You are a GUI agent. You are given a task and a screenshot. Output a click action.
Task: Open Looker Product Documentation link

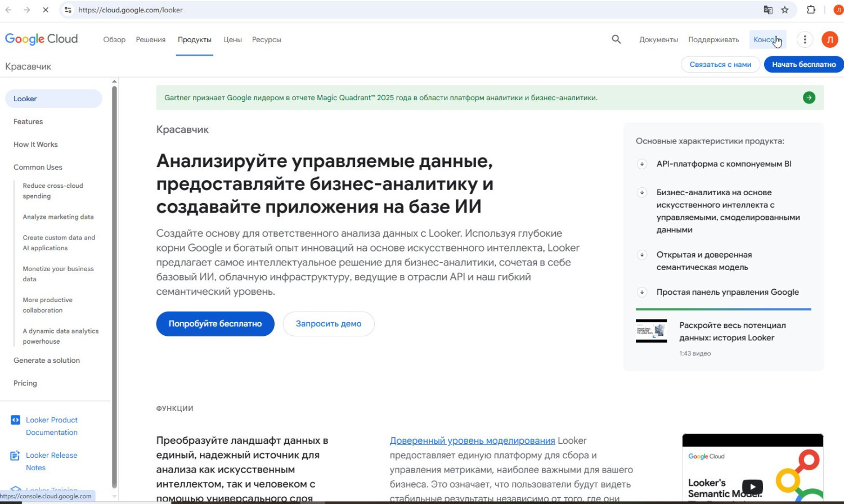point(51,426)
